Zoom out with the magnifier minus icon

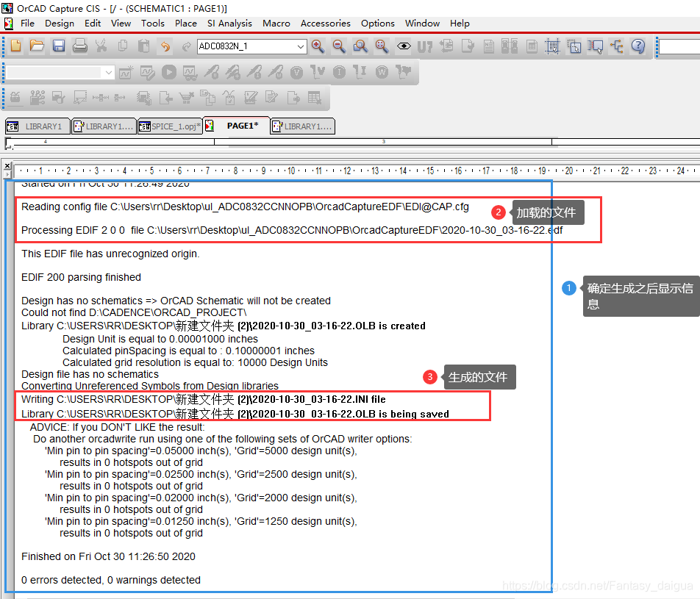(x=339, y=46)
